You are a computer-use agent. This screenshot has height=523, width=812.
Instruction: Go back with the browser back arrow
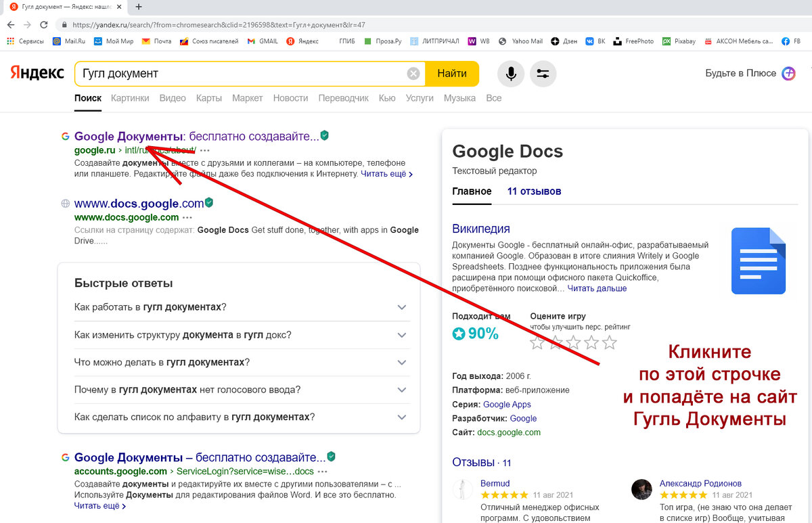11,24
